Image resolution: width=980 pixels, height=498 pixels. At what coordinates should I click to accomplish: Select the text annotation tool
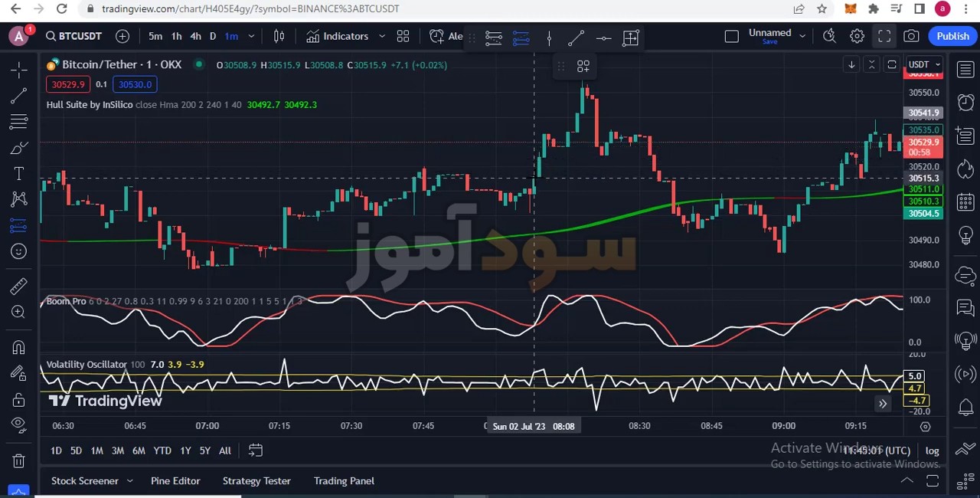[x=19, y=174]
